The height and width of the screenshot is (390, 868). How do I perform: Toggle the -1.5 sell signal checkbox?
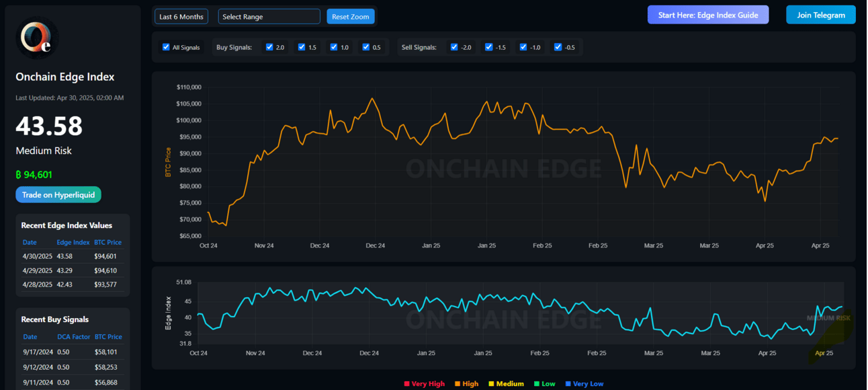(489, 47)
